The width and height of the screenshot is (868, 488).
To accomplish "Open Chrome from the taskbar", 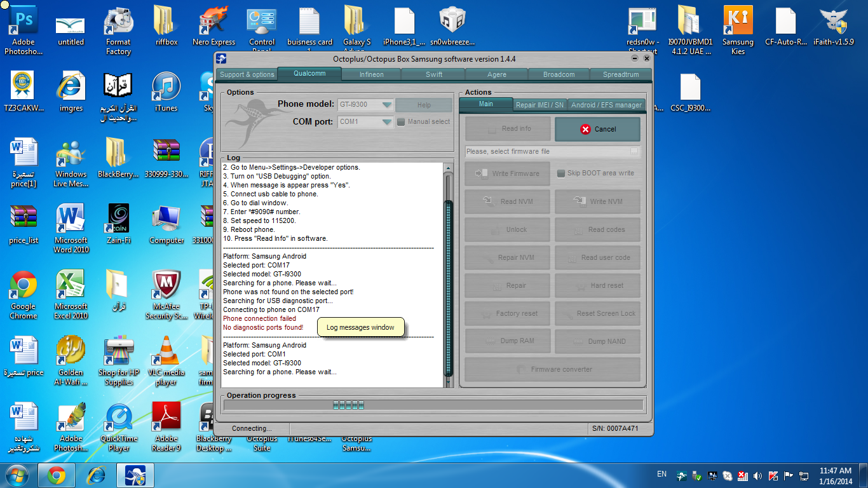I will (56, 475).
